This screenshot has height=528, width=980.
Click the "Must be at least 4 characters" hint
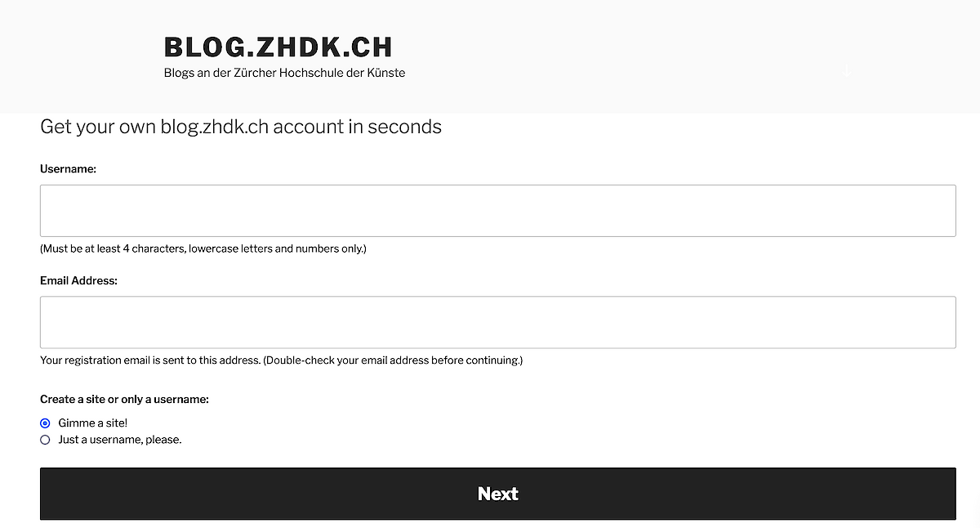coord(113,248)
